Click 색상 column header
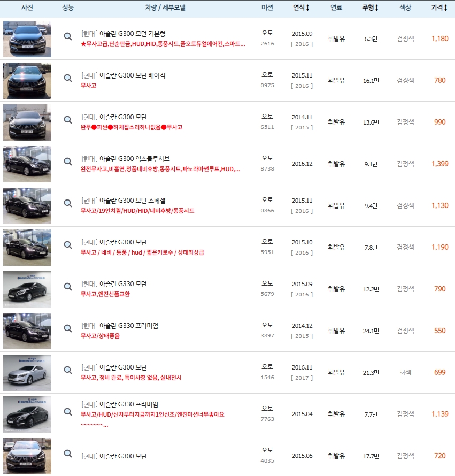The image size is (455, 476). 405,7
